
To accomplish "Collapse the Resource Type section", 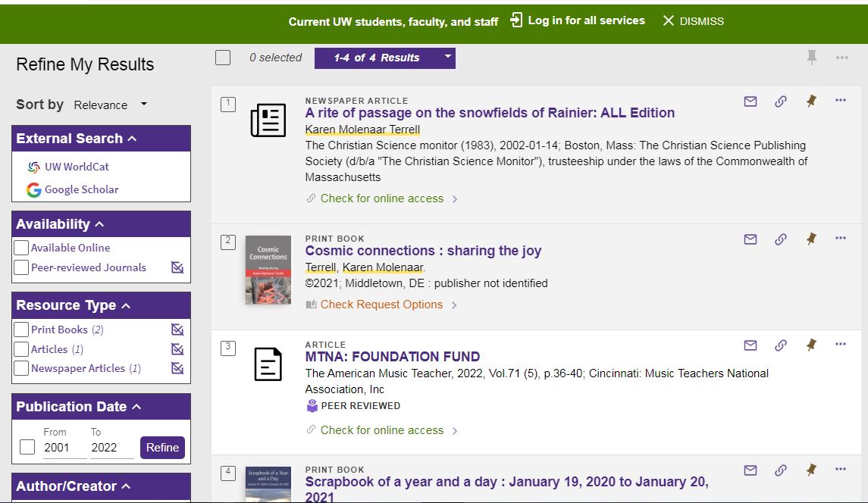I will point(126,305).
